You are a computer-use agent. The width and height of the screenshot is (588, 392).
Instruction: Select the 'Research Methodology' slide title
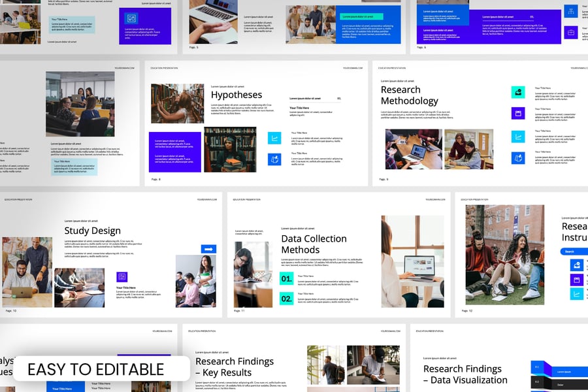[410, 95]
